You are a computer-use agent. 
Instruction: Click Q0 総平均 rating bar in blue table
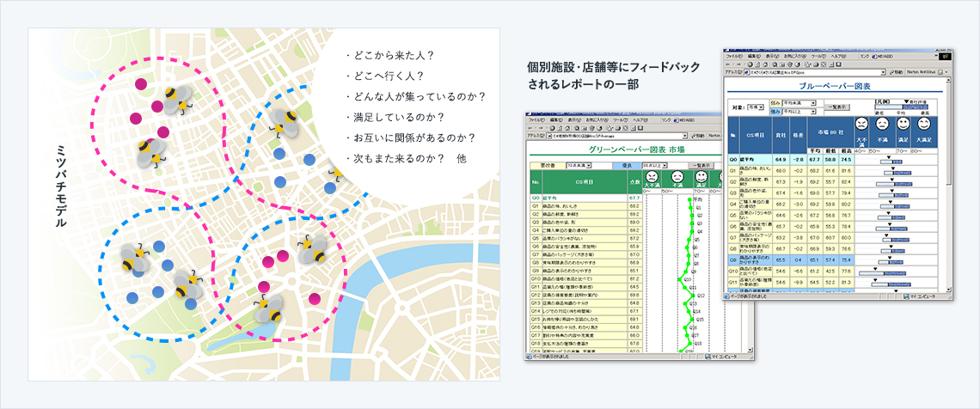tap(891, 162)
